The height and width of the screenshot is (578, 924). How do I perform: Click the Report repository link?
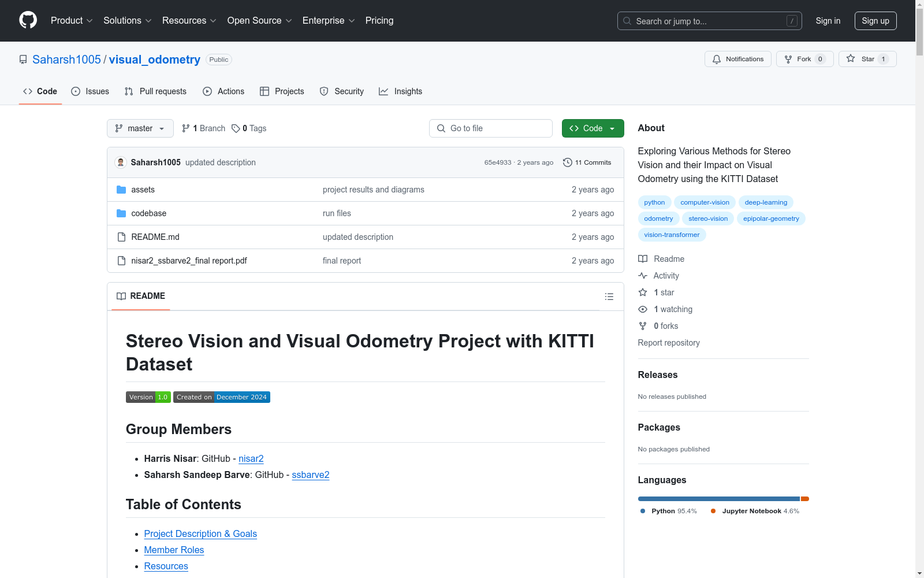(669, 343)
